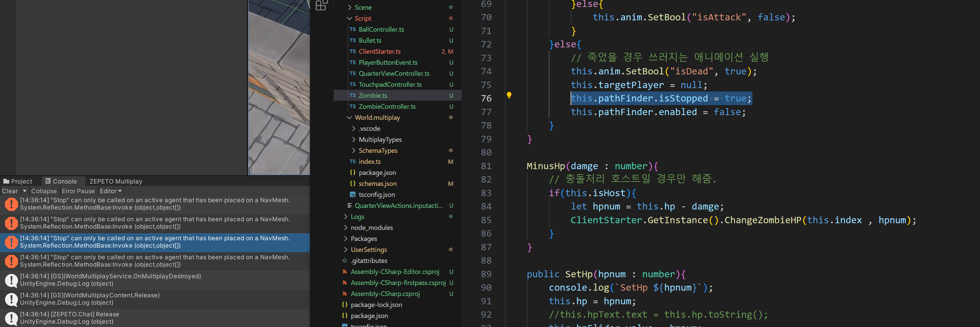Expand the .vscode folder
Image resolution: width=980 pixels, height=327 pixels.
[x=354, y=129]
